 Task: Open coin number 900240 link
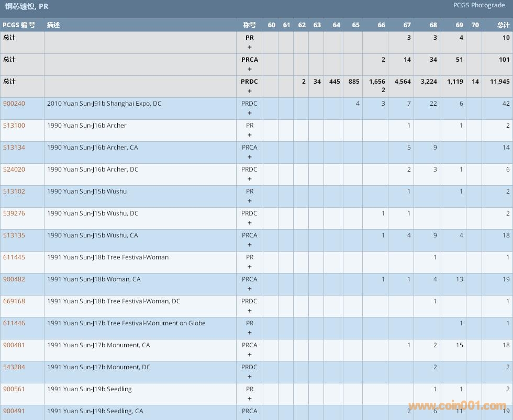pos(14,104)
